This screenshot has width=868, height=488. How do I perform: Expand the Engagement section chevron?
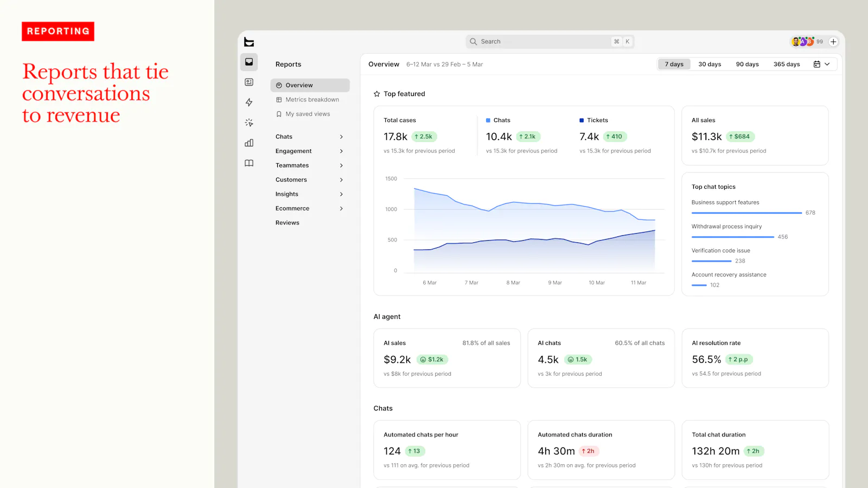pyautogui.click(x=341, y=151)
